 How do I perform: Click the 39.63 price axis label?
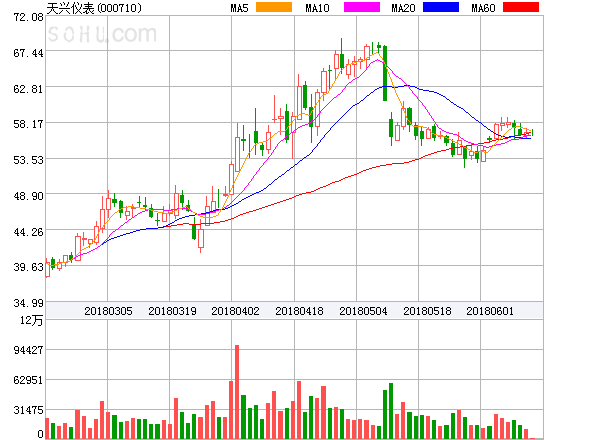[x=28, y=267]
